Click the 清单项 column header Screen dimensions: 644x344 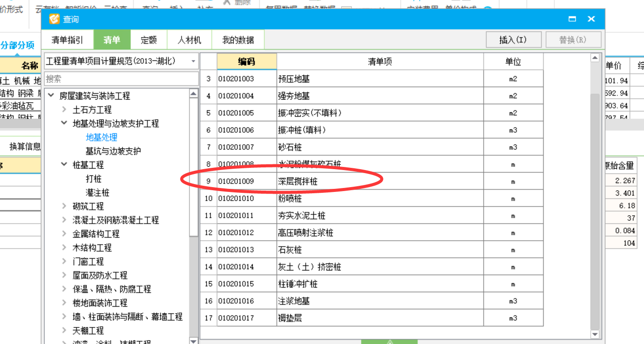pyautogui.click(x=380, y=62)
